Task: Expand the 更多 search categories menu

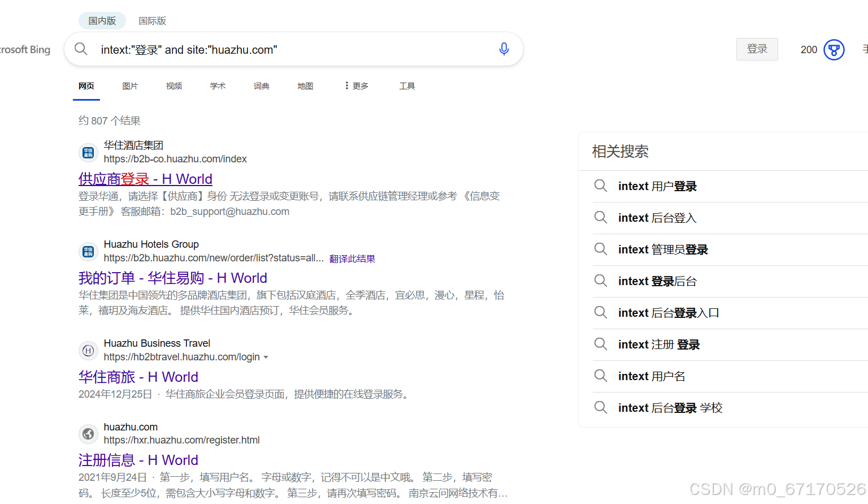Action: pyautogui.click(x=357, y=86)
